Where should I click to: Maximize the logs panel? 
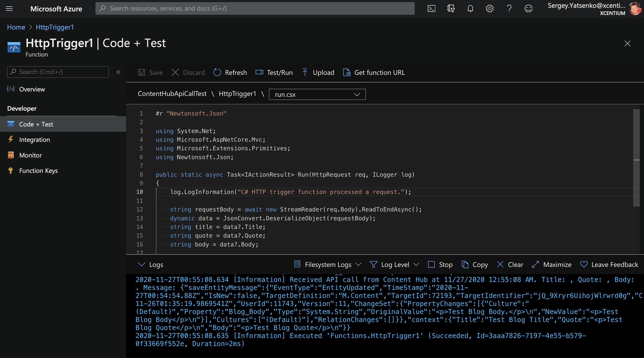tap(551, 264)
